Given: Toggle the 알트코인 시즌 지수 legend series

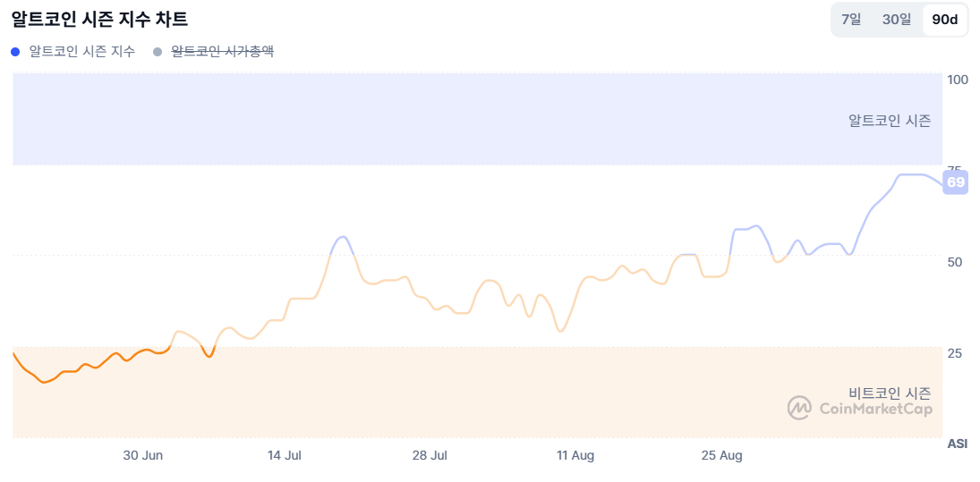Looking at the screenshot, I should pyautogui.click(x=82, y=52).
